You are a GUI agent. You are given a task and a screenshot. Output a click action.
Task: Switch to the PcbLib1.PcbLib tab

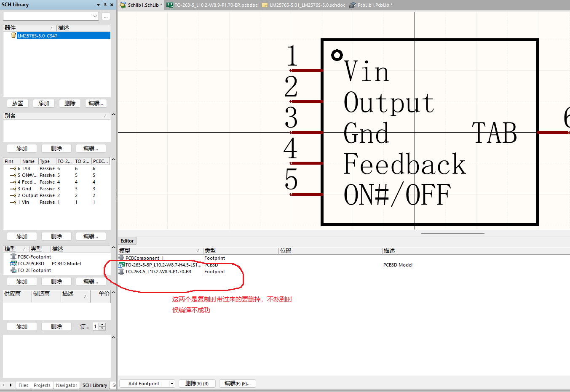pos(371,5)
